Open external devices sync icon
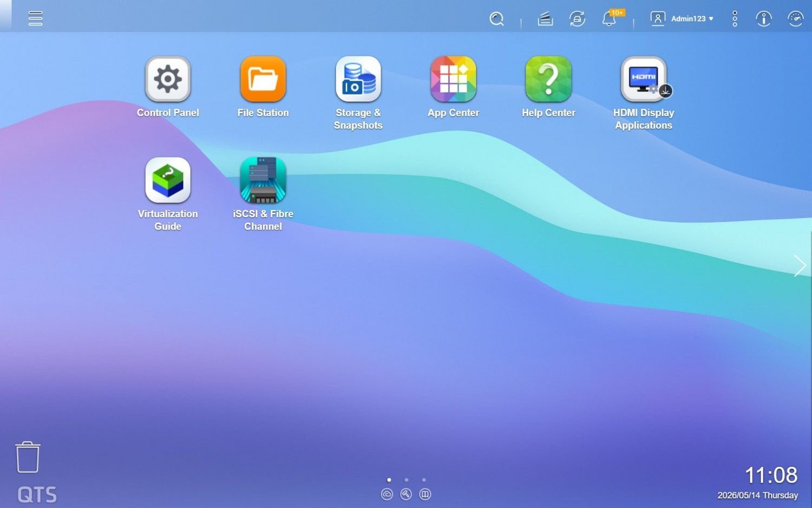This screenshot has height=508, width=812. (x=577, y=19)
